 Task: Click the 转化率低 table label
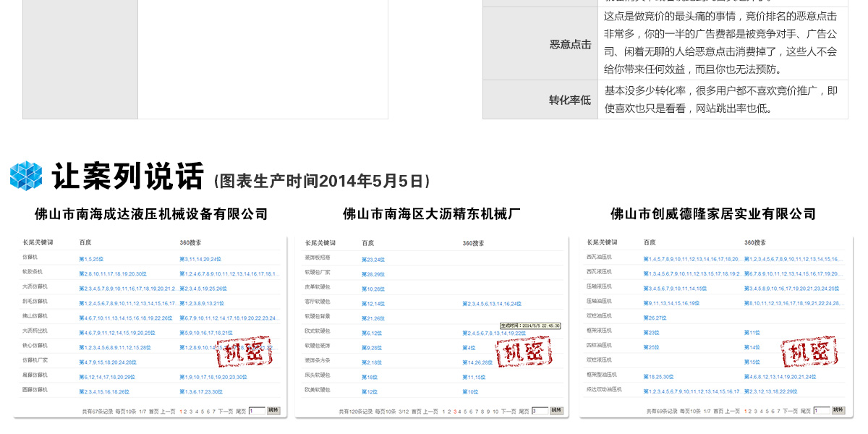[x=571, y=100]
